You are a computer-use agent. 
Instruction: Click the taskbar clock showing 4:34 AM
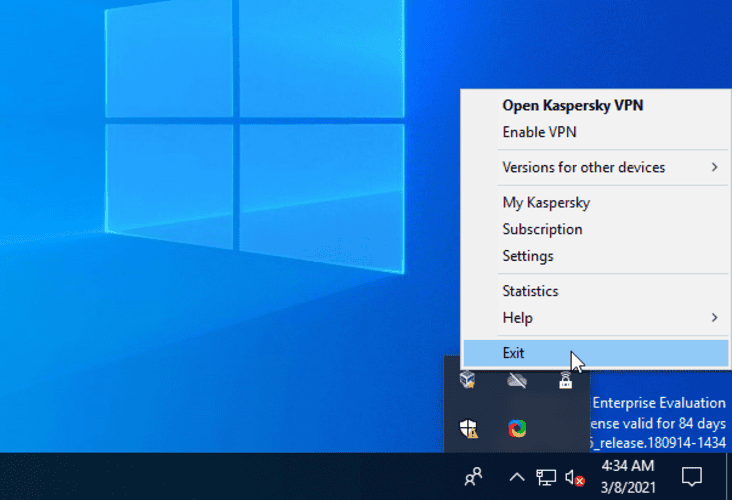tap(627, 477)
